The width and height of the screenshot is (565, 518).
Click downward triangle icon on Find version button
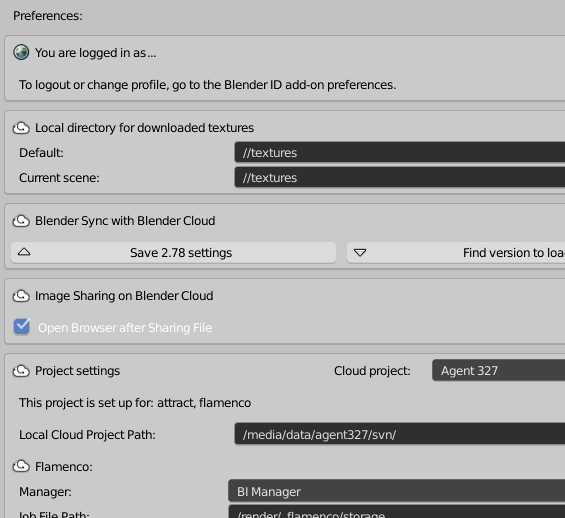[360, 253]
